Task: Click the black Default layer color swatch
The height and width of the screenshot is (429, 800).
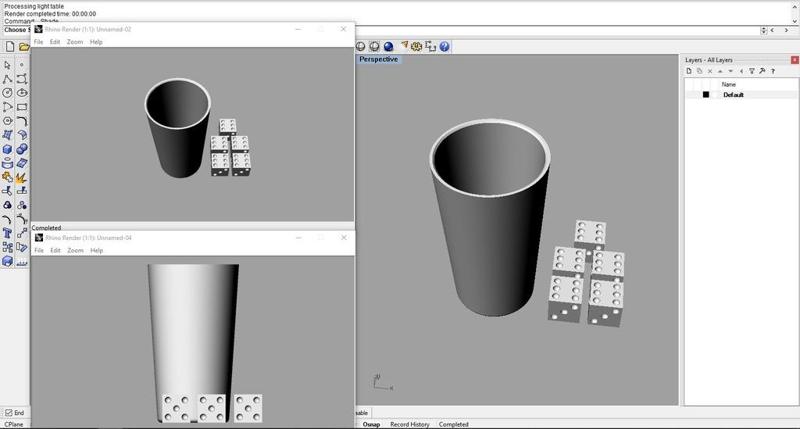Action: click(705, 95)
